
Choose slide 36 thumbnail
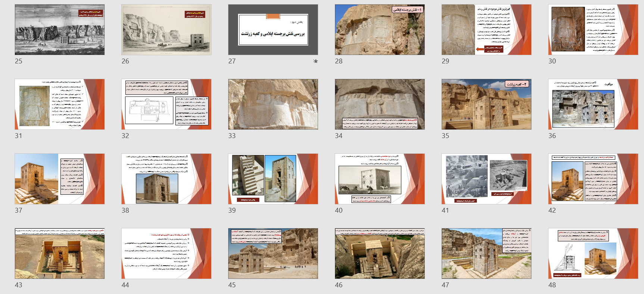593,104
